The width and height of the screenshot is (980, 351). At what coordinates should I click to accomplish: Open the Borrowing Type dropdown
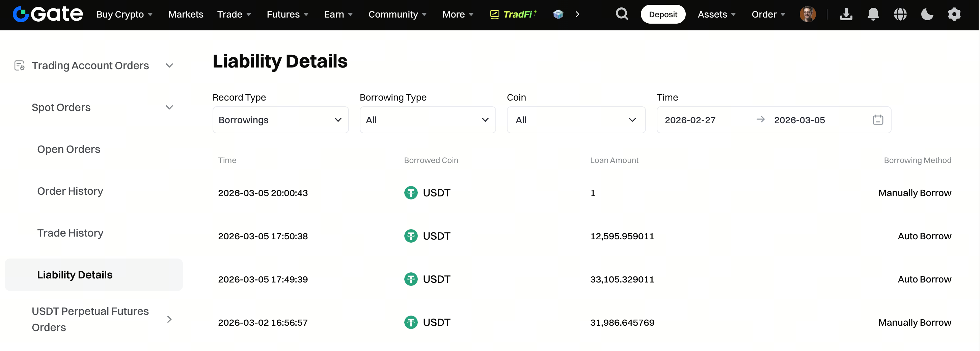(427, 120)
